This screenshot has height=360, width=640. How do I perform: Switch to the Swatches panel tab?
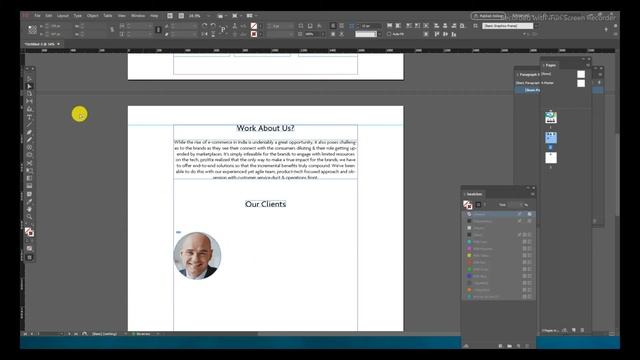point(474,194)
